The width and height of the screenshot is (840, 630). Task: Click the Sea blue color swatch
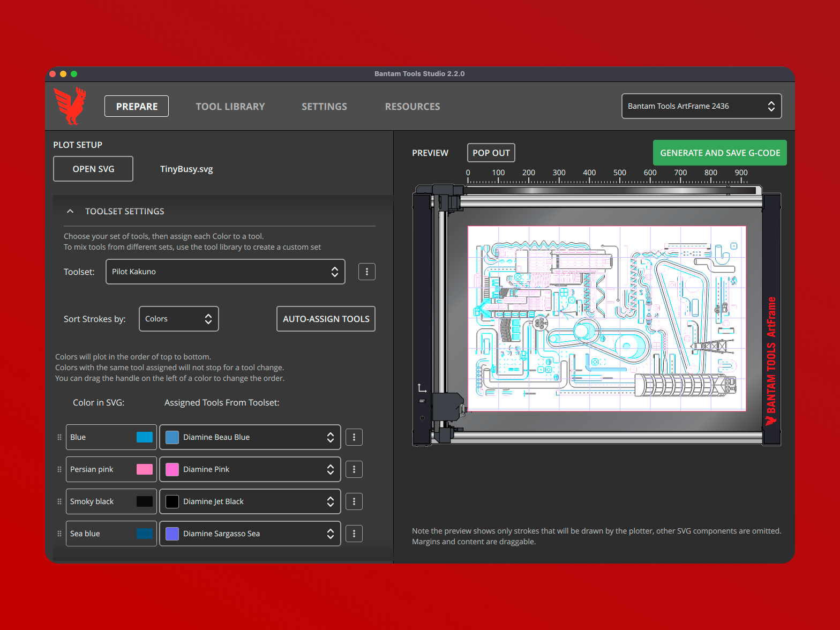tap(145, 534)
